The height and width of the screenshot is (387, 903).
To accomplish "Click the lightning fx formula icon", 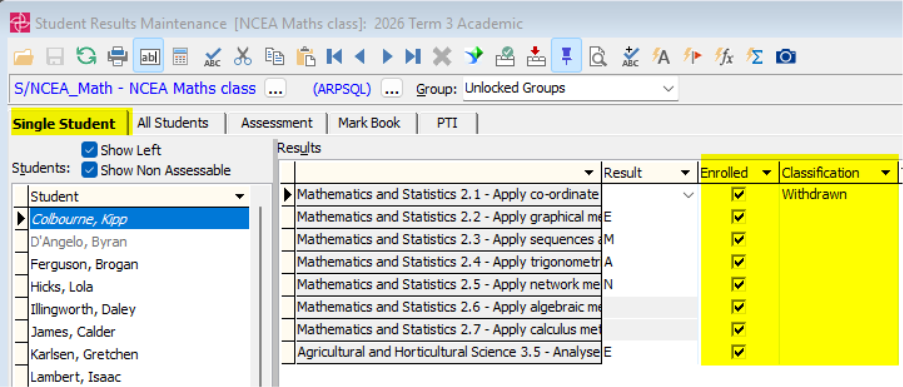I will (x=724, y=56).
